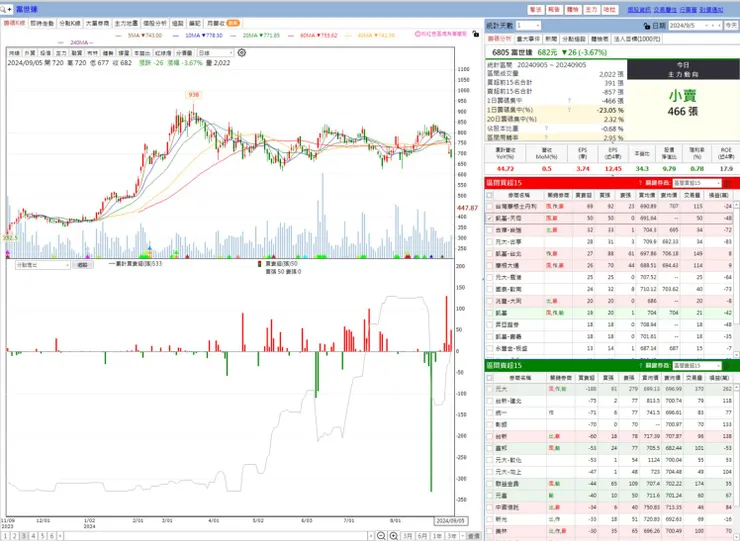Open range dropdown arrow next to 3年
The image size is (740, 541).
(462, 536)
